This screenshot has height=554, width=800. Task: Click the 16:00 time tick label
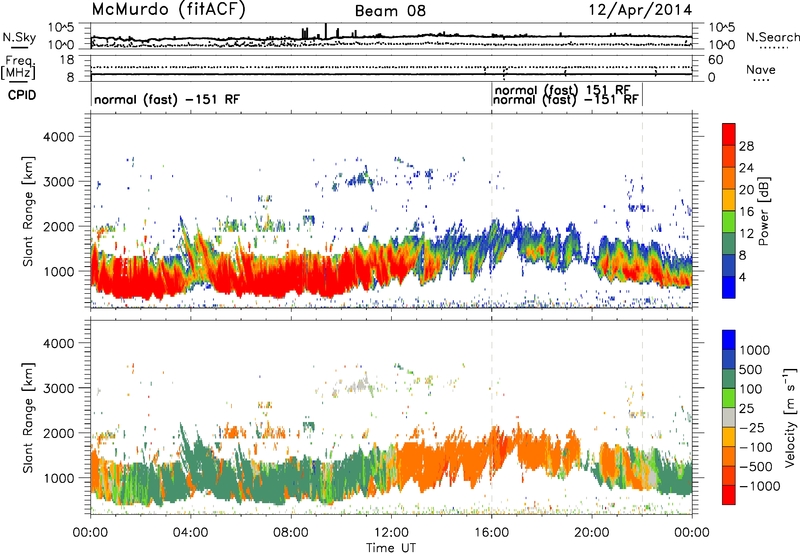click(491, 533)
